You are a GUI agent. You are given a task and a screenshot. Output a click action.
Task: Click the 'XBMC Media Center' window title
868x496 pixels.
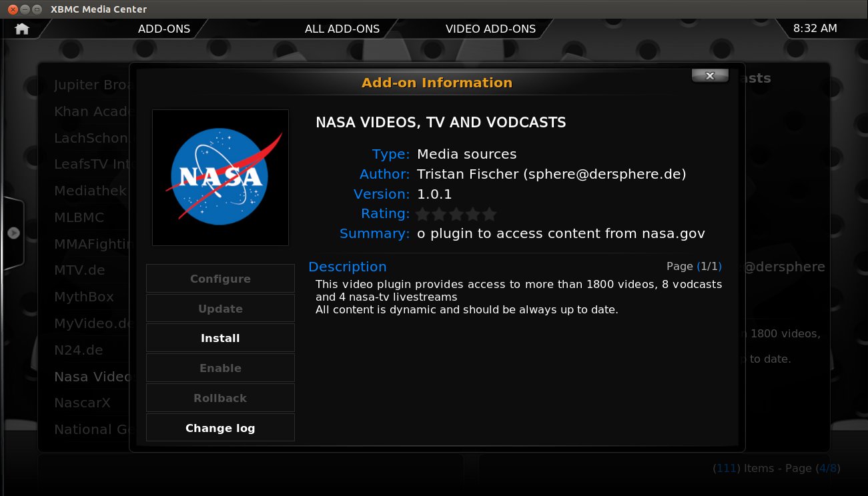[x=99, y=9]
